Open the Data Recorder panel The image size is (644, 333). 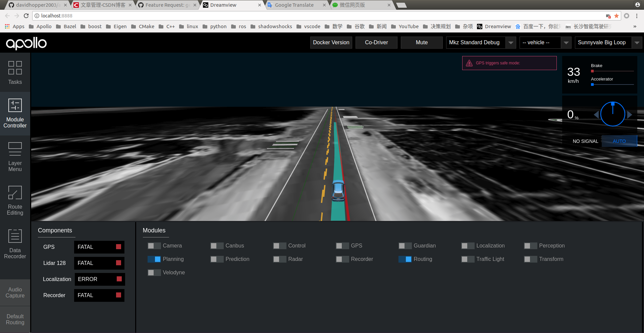click(x=15, y=243)
